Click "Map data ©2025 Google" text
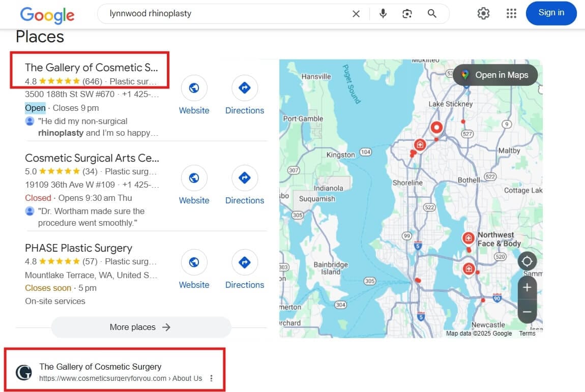585x392 pixels. (479, 334)
